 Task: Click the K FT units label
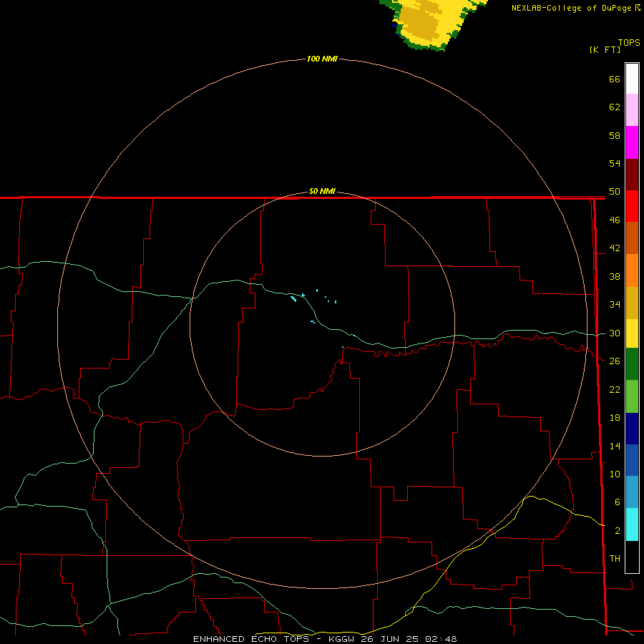point(605,49)
